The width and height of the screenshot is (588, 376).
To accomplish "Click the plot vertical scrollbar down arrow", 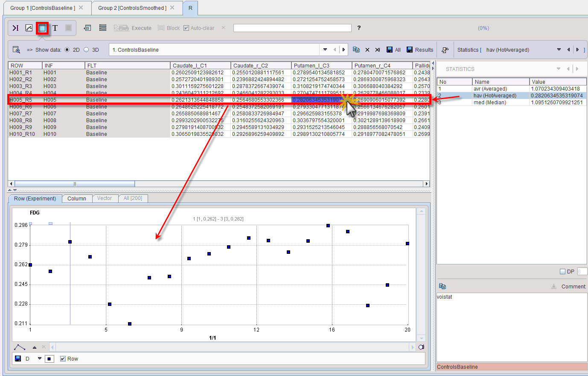I will coord(421,338).
